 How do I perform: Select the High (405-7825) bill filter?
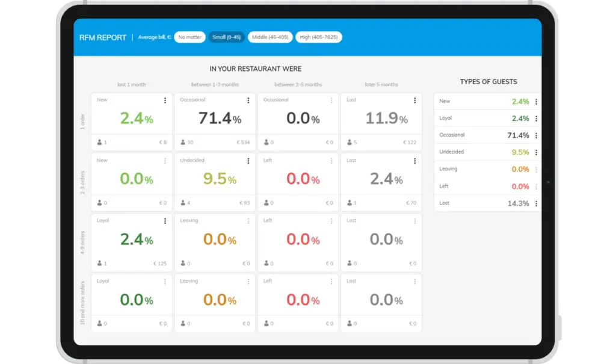(318, 37)
